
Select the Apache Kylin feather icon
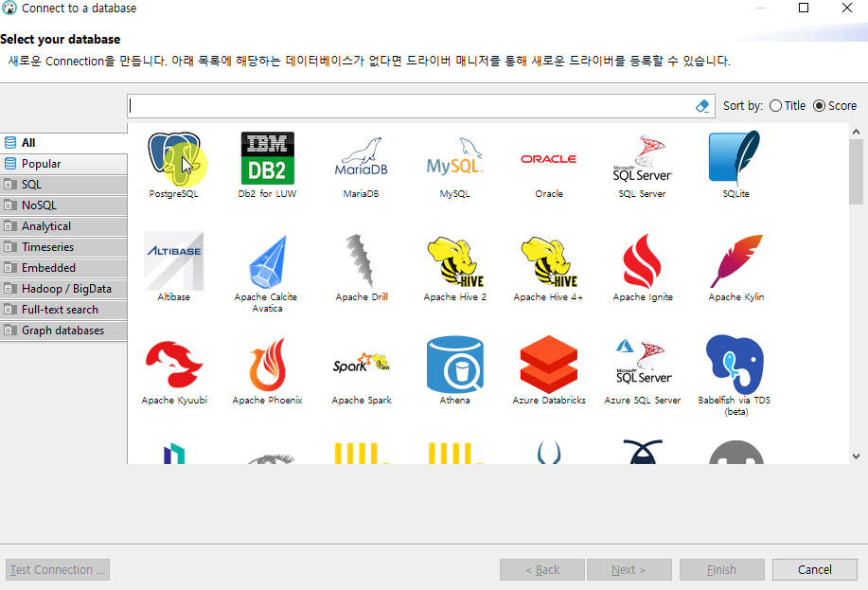tap(735, 261)
